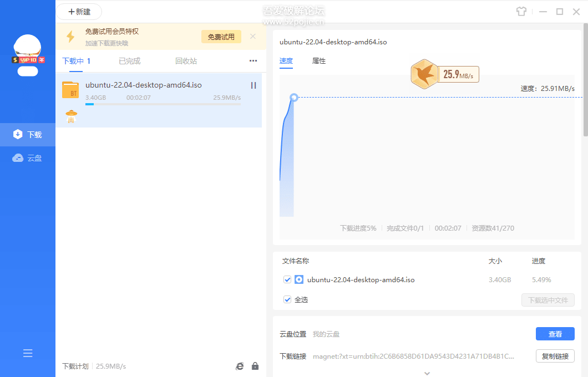Open the Download section in sidebar

coord(28,135)
